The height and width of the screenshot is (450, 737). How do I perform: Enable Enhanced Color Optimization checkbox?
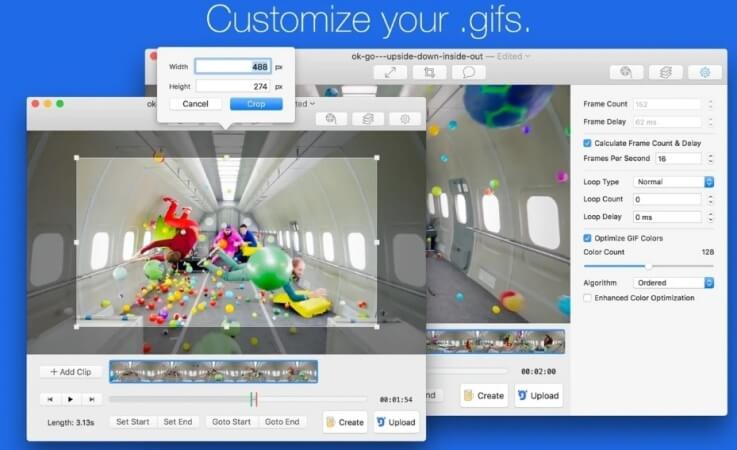click(x=587, y=298)
